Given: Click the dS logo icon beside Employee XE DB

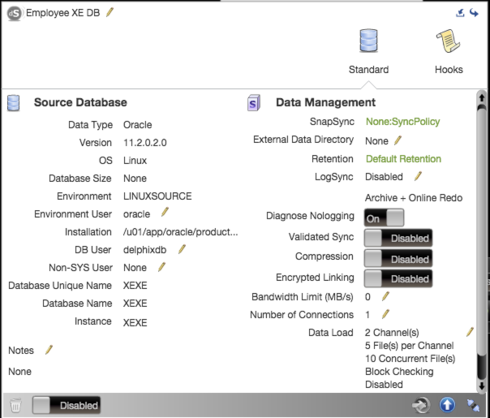Looking at the screenshot, I should 15,14.
